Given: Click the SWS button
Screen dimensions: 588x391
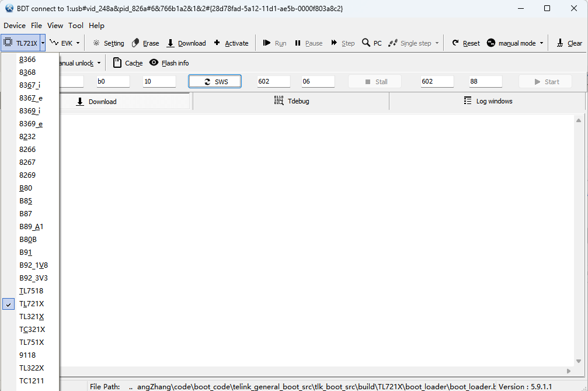Looking at the screenshot, I should (x=215, y=81).
